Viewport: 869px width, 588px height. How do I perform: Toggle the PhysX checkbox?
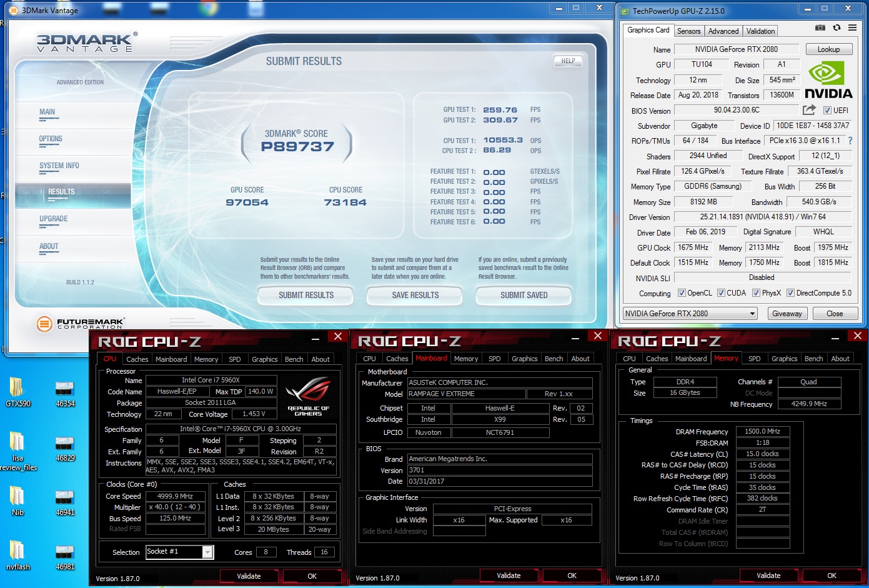pos(757,293)
